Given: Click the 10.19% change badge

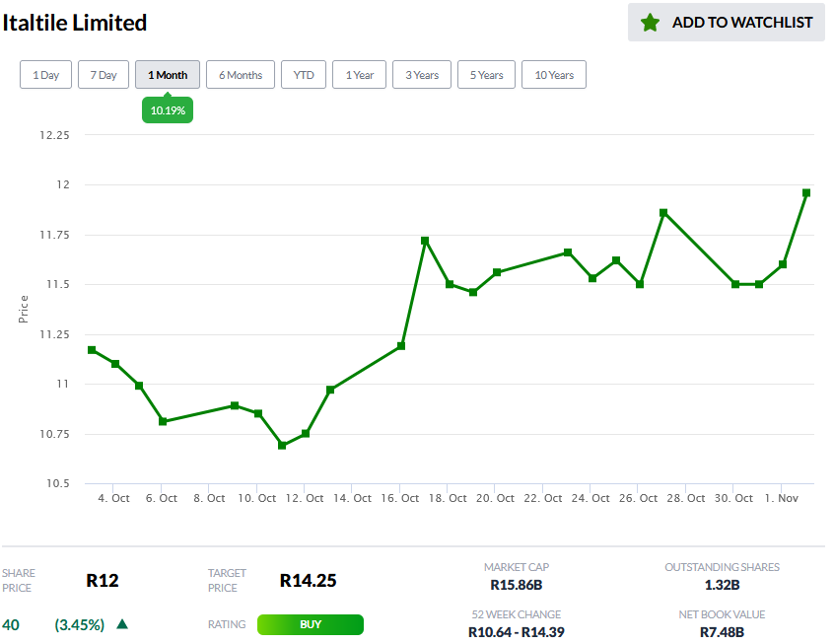Looking at the screenshot, I should click(x=168, y=110).
